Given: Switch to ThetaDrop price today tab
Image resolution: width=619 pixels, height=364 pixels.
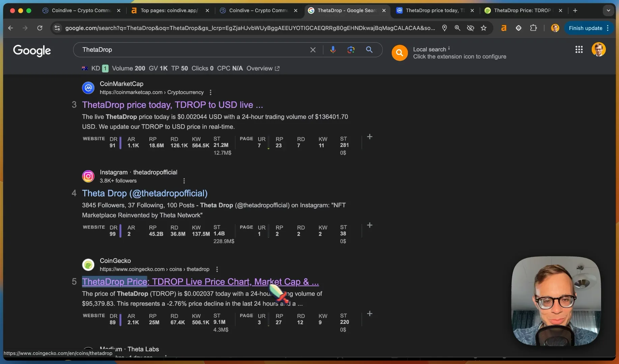Looking at the screenshot, I should click(435, 10).
